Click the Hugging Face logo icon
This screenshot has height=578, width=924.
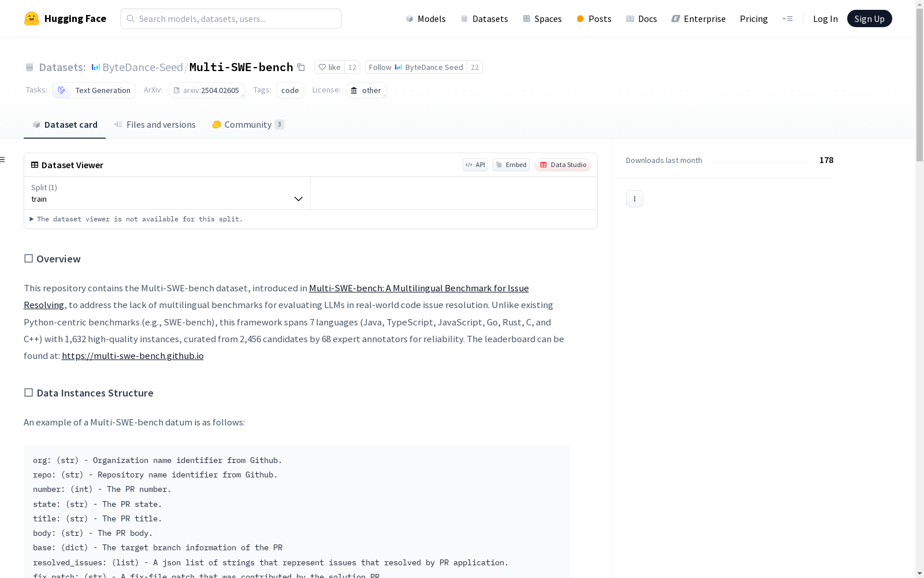tap(32, 18)
